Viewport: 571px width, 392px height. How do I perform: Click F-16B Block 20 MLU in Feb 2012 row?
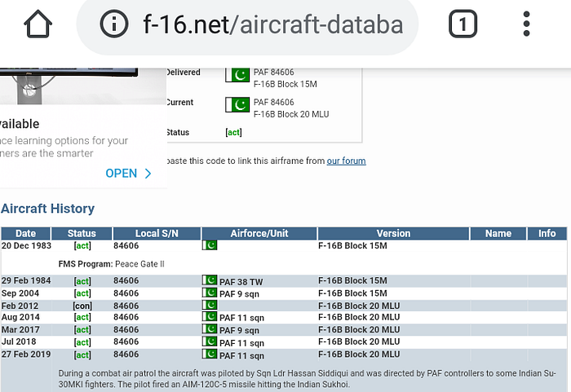point(359,306)
